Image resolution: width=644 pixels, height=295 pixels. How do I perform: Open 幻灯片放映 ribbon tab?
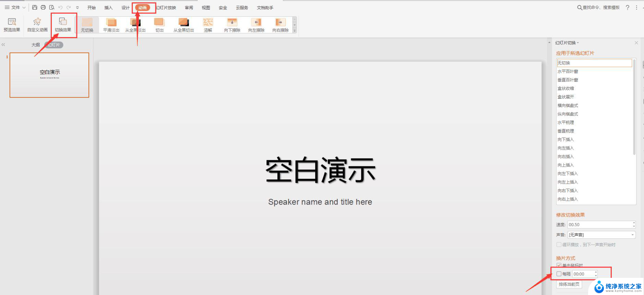click(166, 8)
